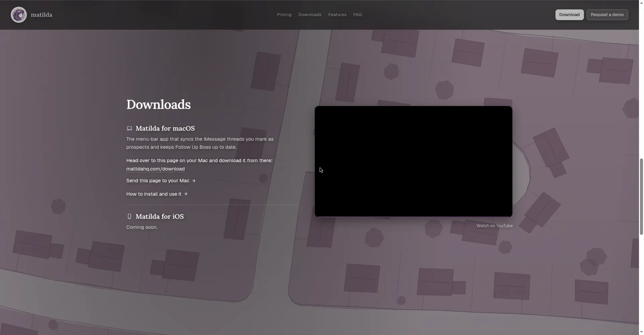Click the Download button in header
The height and width of the screenshot is (335, 644).
[x=570, y=15]
